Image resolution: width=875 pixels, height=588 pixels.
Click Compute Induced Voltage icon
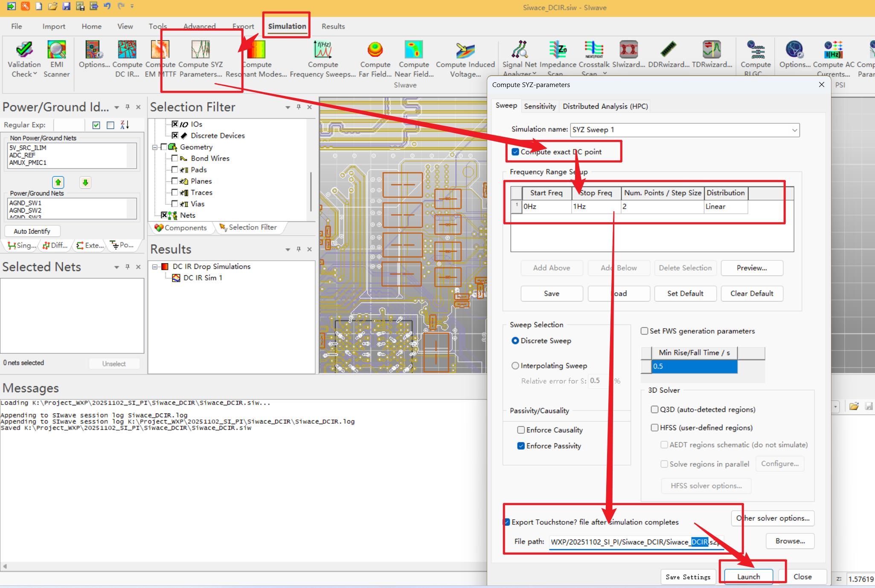coord(465,50)
